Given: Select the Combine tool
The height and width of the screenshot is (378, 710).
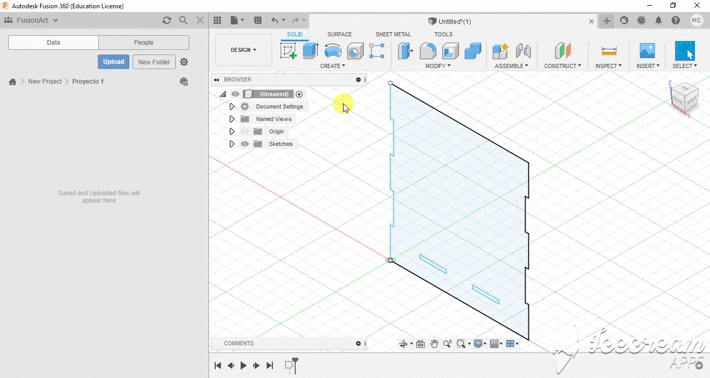Looking at the screenshot, I should pyautogui.click(x=473, y=51).
